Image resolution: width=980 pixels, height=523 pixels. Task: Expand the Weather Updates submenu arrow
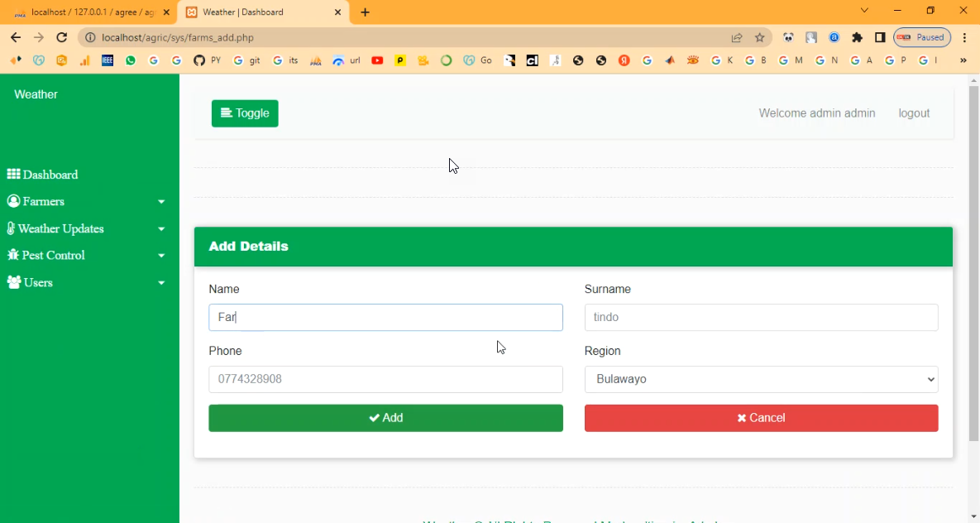pos(161,229)
